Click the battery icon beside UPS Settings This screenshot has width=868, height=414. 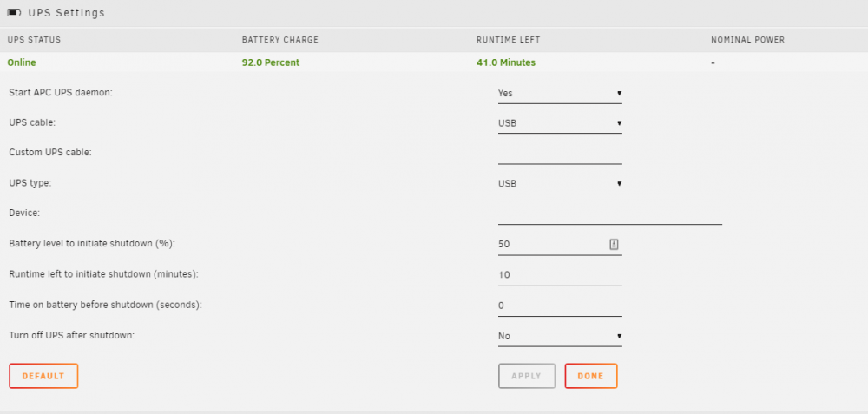point(15,13)
